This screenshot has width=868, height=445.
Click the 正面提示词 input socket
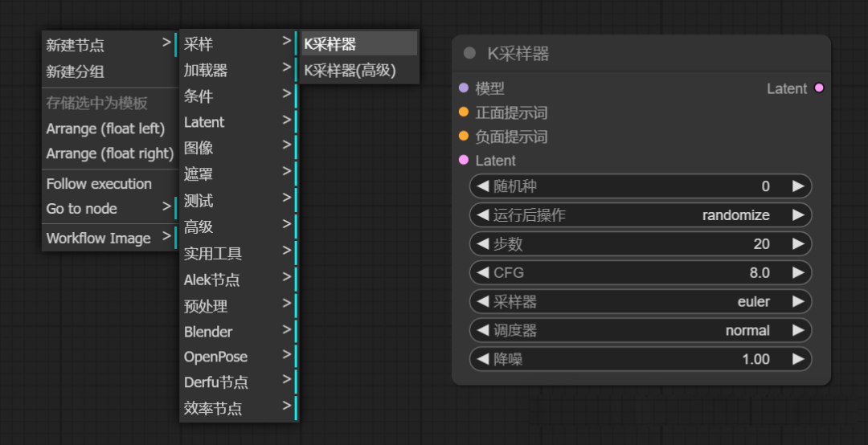tap(464, 112)
